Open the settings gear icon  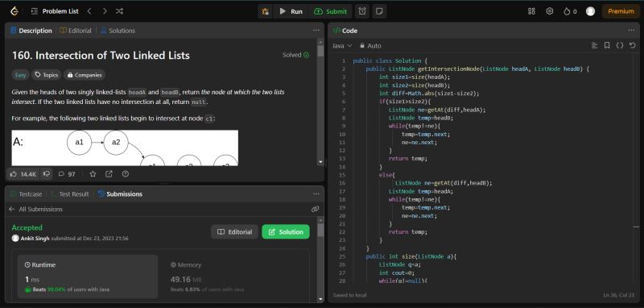click(550, 11)
